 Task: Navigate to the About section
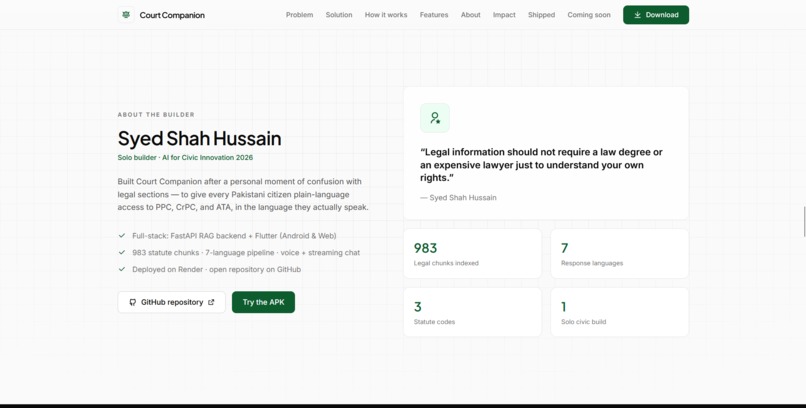tap(470, 15)
